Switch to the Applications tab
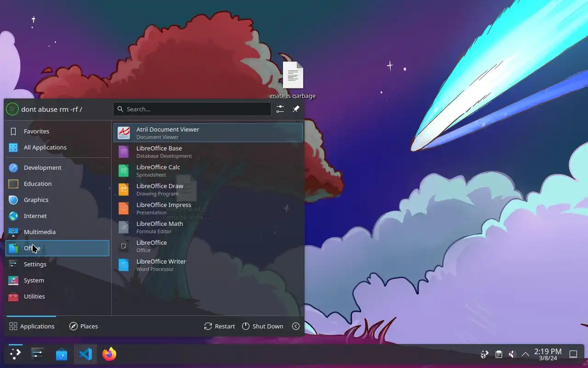This screenshot has width=588, height=368. coord(32,326)
